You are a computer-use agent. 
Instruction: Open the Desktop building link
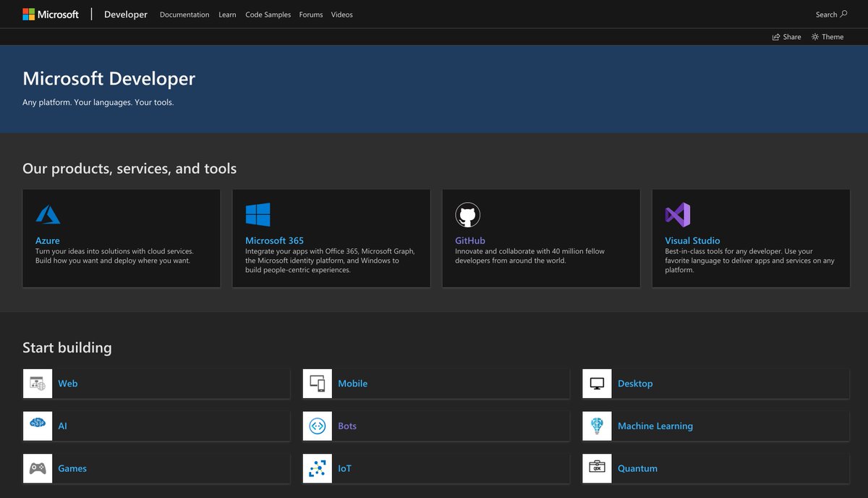pos(635,384)
